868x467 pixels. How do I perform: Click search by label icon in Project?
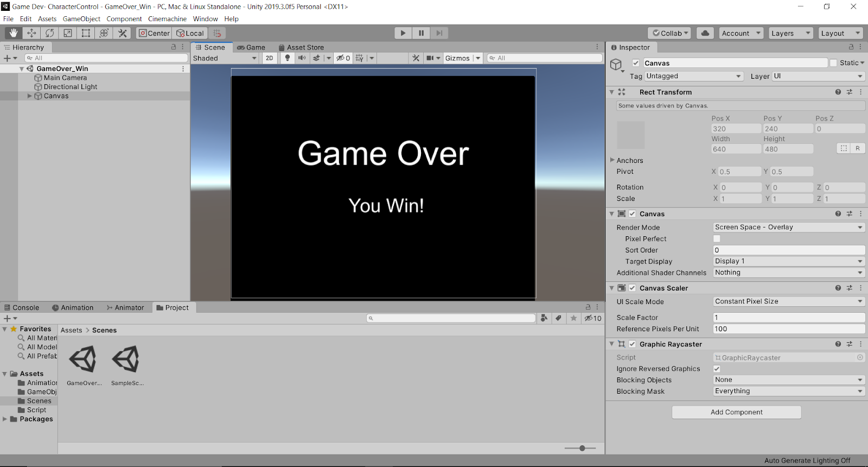[558, 318]
